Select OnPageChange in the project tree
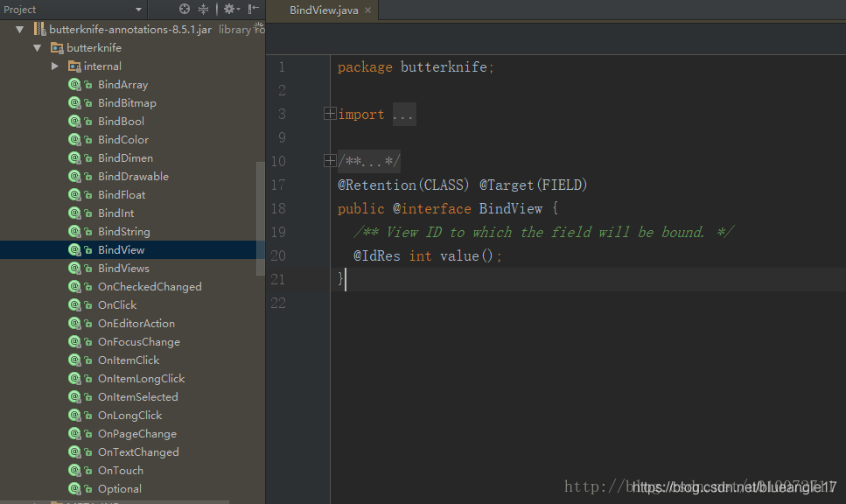This screenshot has width=846, height=504. pyautogui.click(x=137, y=433)
